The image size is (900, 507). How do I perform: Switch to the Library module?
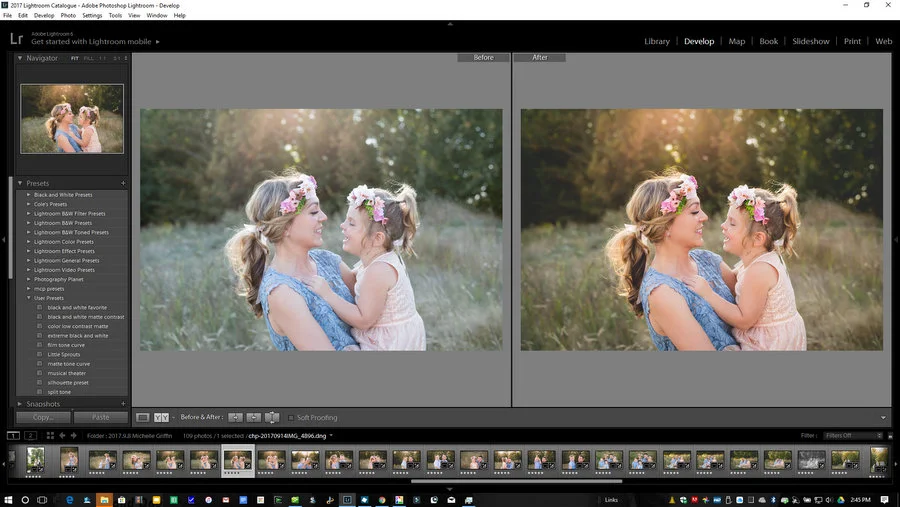click(657, 41)
